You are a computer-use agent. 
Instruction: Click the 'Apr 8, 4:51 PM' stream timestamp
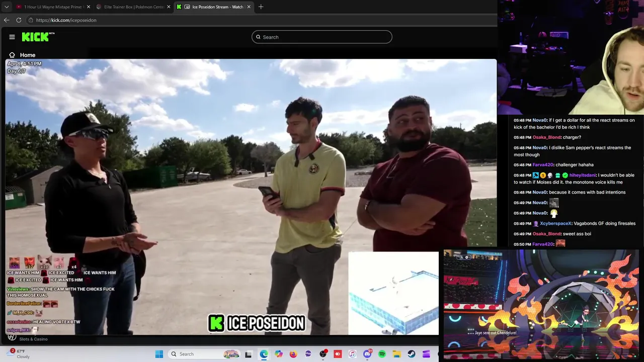[x=24, y=64]
